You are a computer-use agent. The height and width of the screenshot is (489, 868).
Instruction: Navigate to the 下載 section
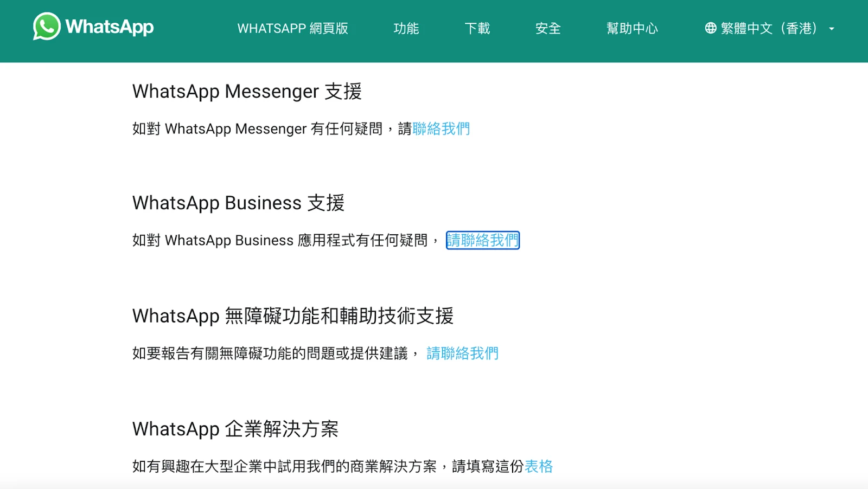click(x=477, y=29)
